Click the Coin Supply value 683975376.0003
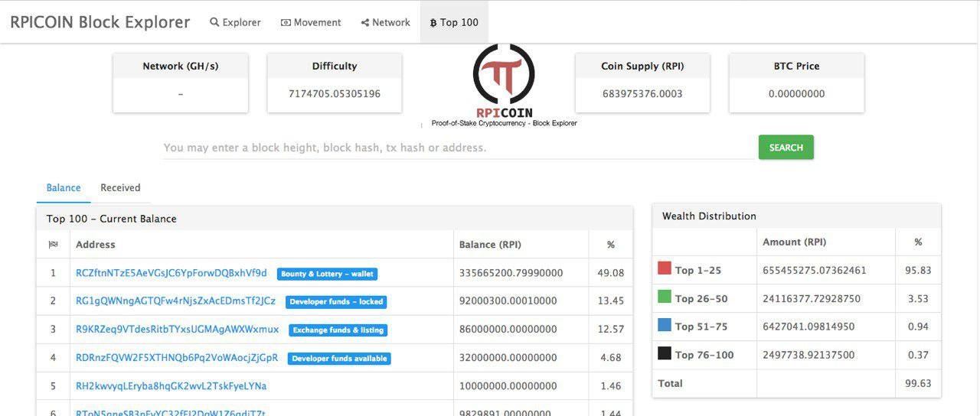Viewport: 980px width, 416px height. click(x=642, y=94)
